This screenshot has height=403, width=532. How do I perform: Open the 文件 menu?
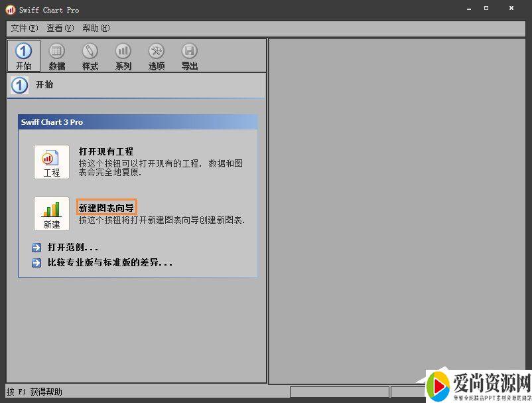click(23, 28)
